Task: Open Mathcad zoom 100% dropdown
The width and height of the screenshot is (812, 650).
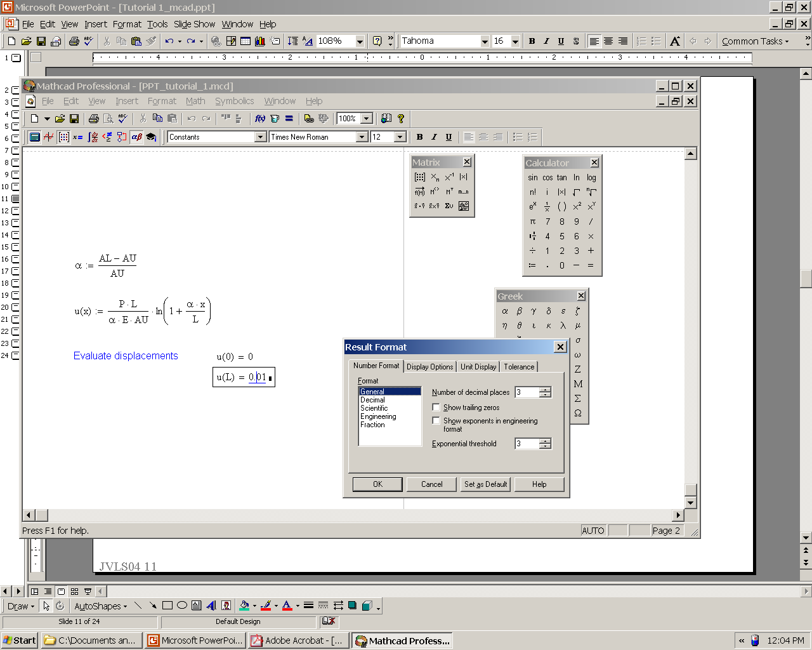Action: (366, 119)
